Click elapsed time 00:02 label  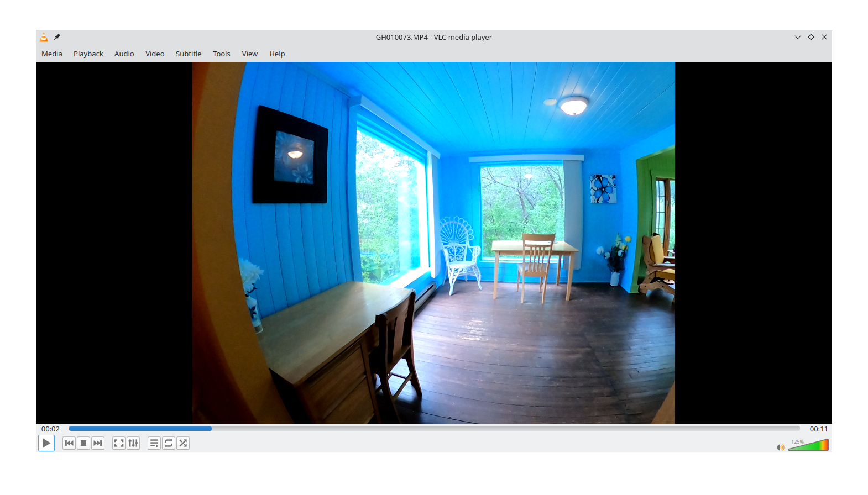[x=50, y=429]
